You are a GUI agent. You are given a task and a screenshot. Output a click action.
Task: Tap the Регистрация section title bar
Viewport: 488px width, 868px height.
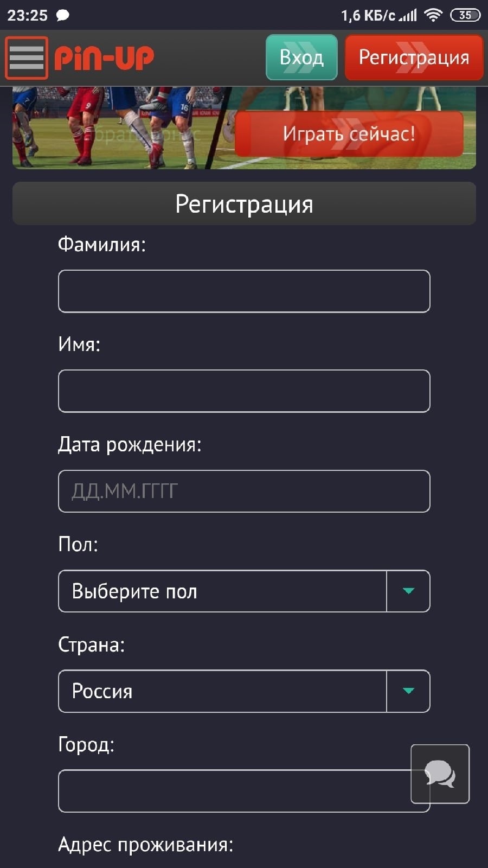(x=244, y=203)
